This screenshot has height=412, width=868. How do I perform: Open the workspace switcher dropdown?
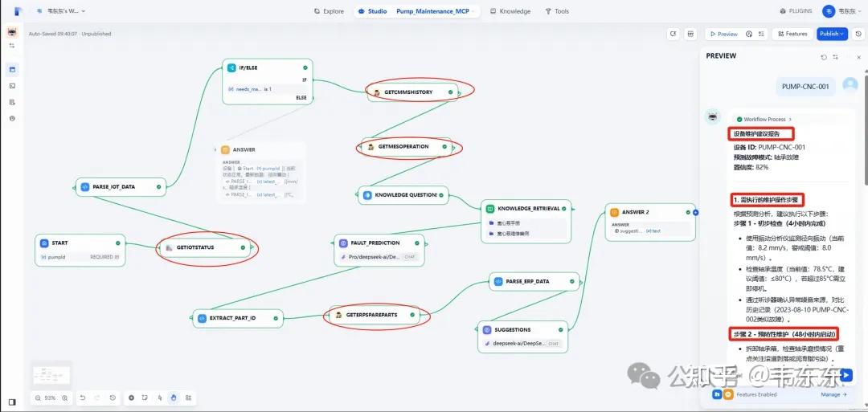(x=61, y=11)
